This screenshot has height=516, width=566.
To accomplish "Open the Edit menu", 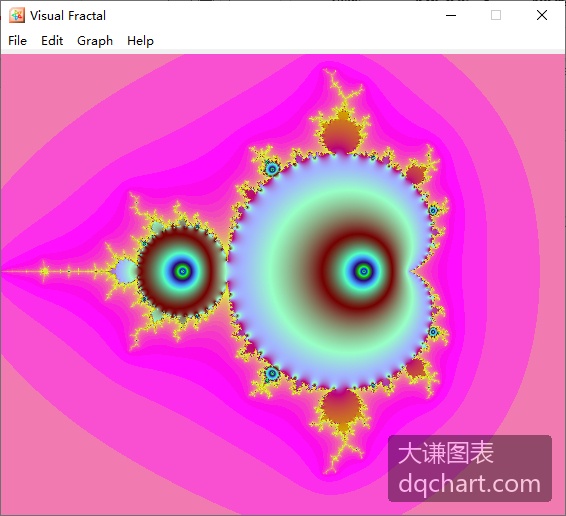I will (52, 41).
